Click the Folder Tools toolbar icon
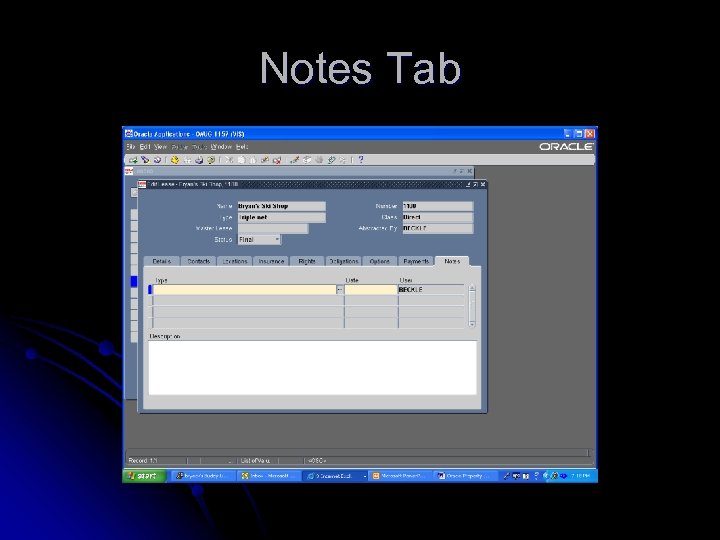This screenshot has height=540, width=720. click(343, 160)
